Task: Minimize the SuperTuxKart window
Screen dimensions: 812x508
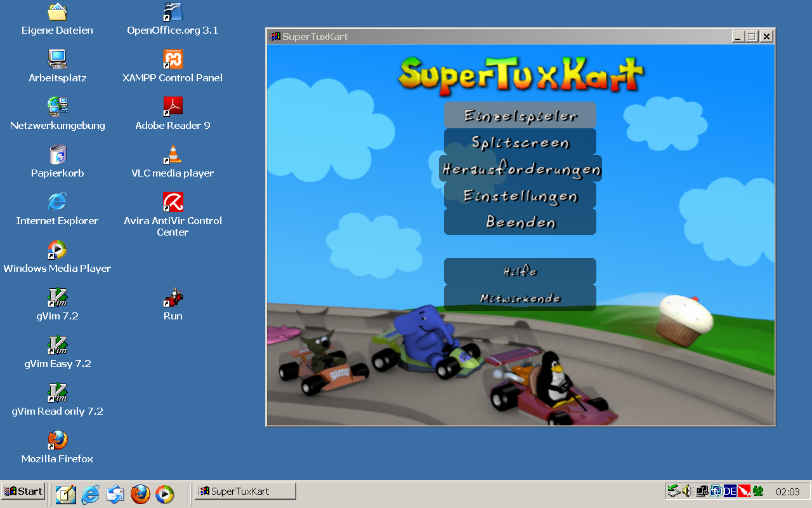Action: tap(737, 37)
